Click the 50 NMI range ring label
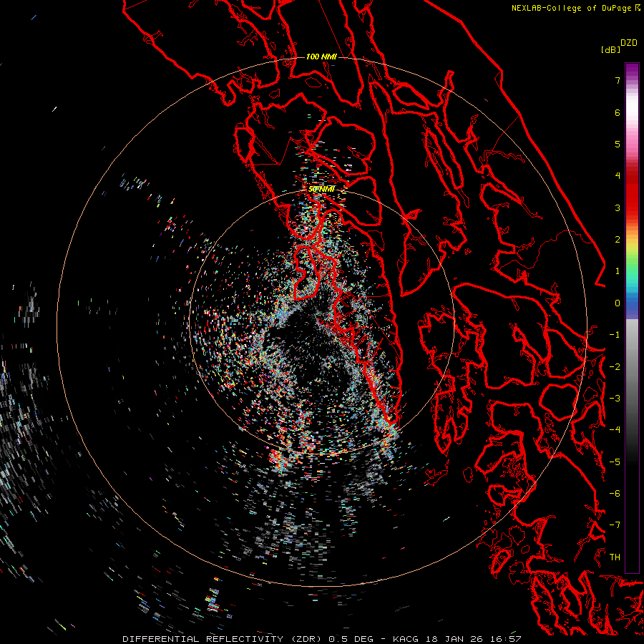Screen dimensions: 644x644 321,190
